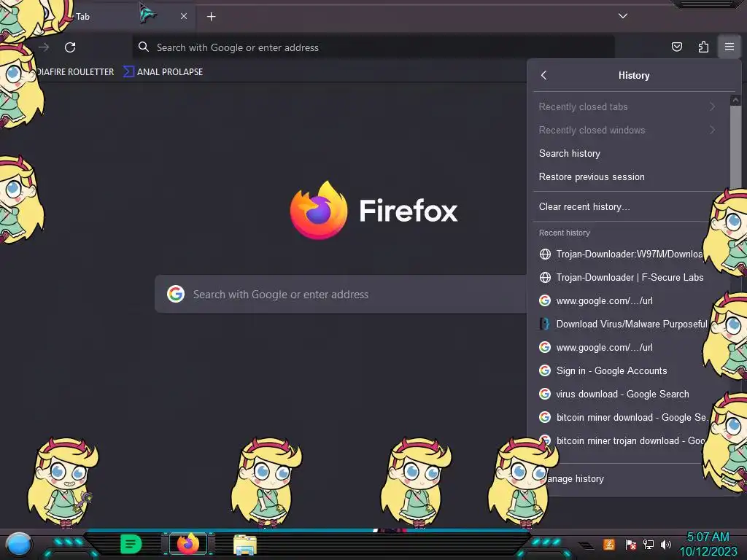Open the Pocket save icon

676,47
